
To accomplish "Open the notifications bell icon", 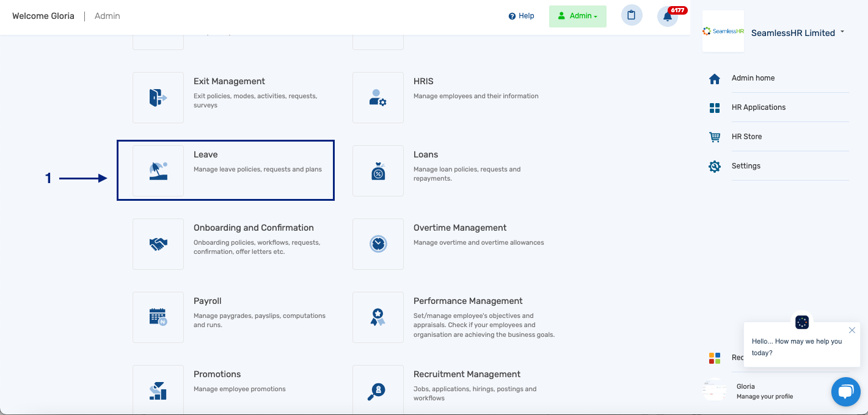I will pyautogui.click(x=668, y=16).
